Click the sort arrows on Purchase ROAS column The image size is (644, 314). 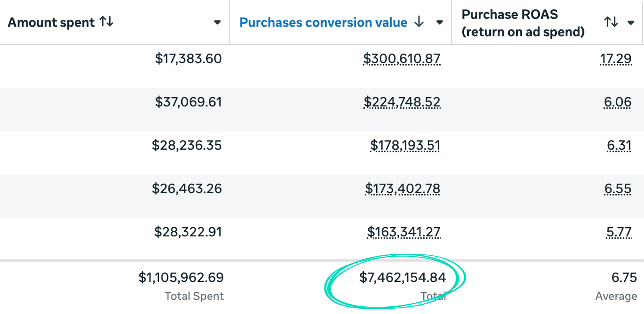point(611,22)
